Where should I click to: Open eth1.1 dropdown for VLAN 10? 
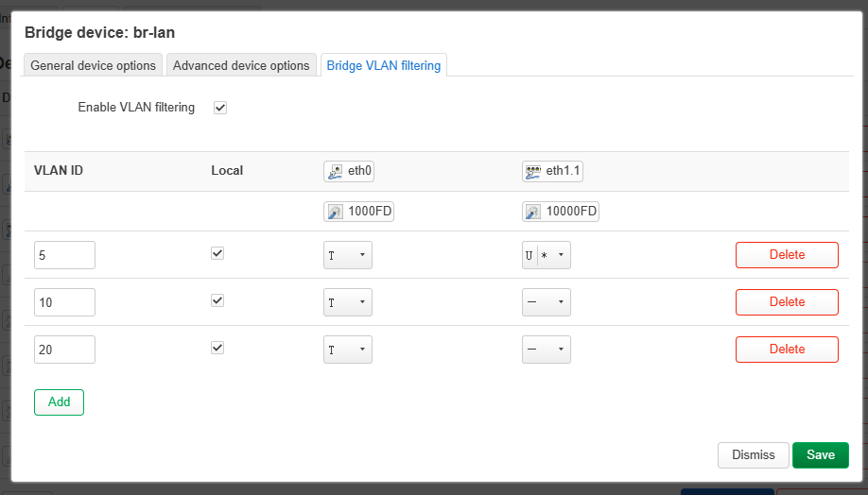(546, 302)
